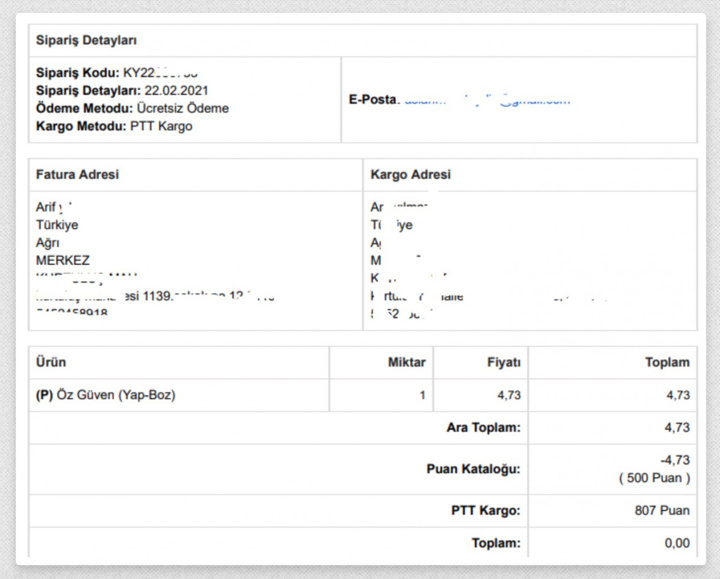Click the Fiyatı column header
The height and width of the screenshot is (579, 720).
(503, 362)
